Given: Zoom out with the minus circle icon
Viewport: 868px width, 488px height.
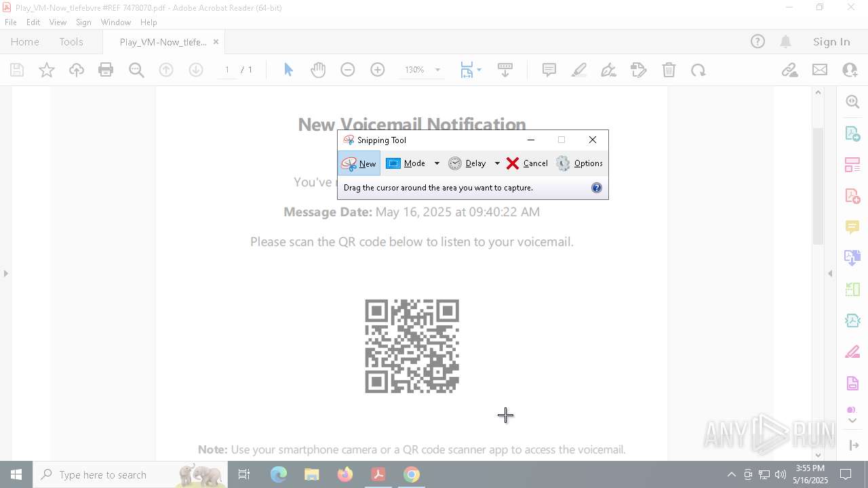Looking at the screenshot, I should (348, 70).
